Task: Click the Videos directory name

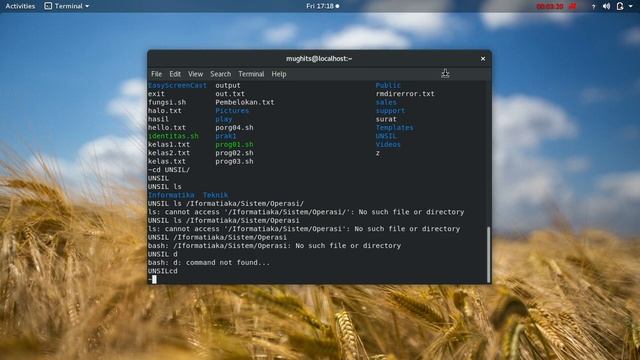Action: pos(388,144)
